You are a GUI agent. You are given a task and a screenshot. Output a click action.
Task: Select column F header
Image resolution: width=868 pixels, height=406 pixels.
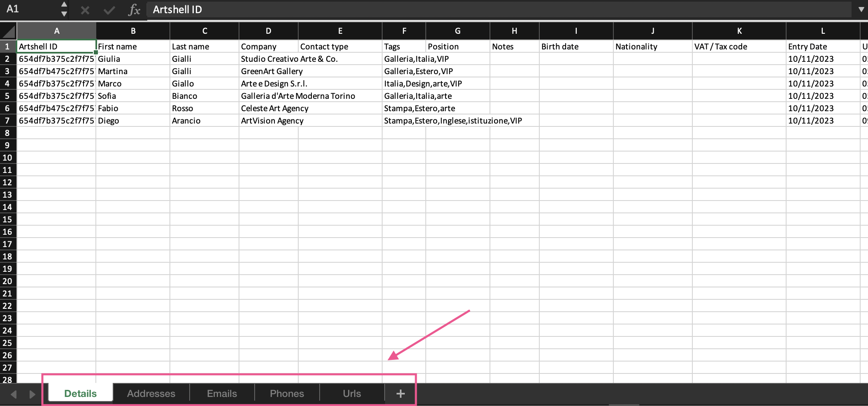point(404,31)
